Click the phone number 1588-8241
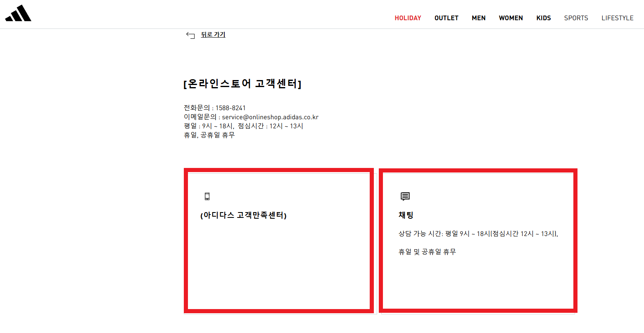The height and width of the screenshot is (333, 644). pos(231,108)
